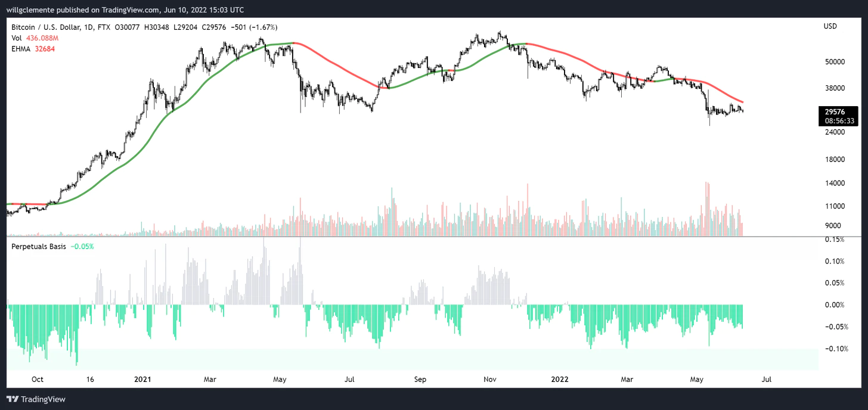Click the TradingView logo icon
The image size is (868, 410).
click(12, 399)
